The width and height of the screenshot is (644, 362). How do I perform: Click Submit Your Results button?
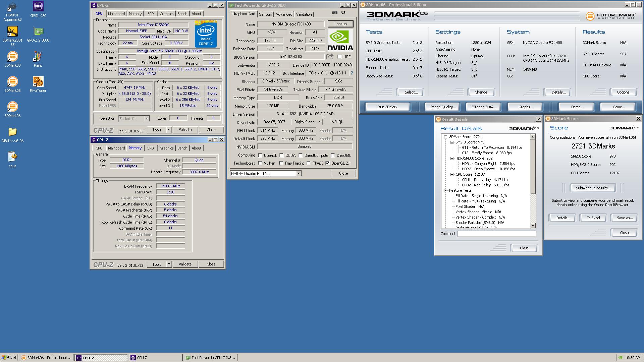click(x=593, y=188)
